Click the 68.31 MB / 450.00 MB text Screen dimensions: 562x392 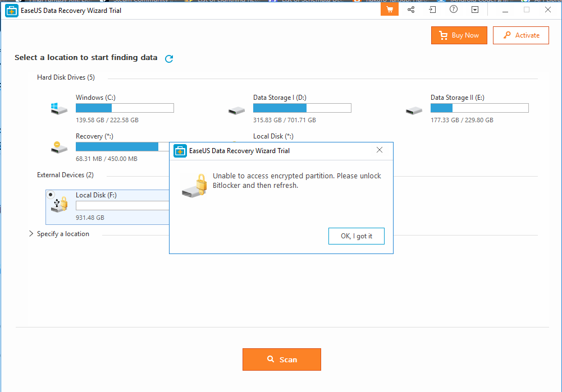coord(107,159)
